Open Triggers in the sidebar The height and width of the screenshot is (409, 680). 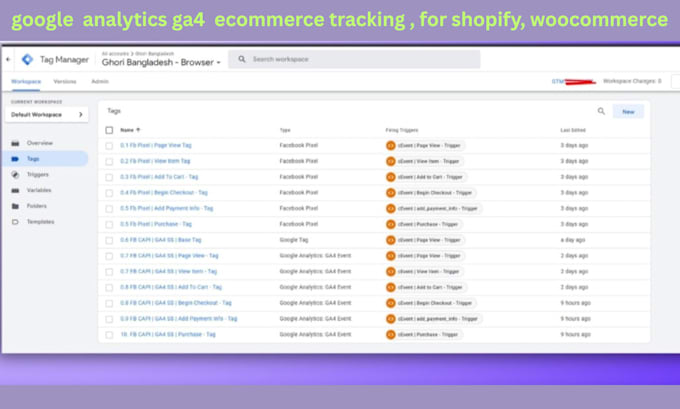38,174
